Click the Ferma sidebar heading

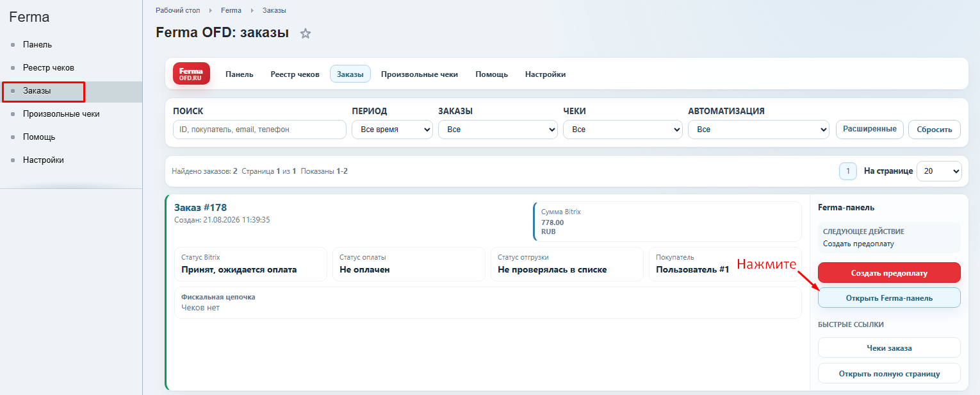click(29, 17)
